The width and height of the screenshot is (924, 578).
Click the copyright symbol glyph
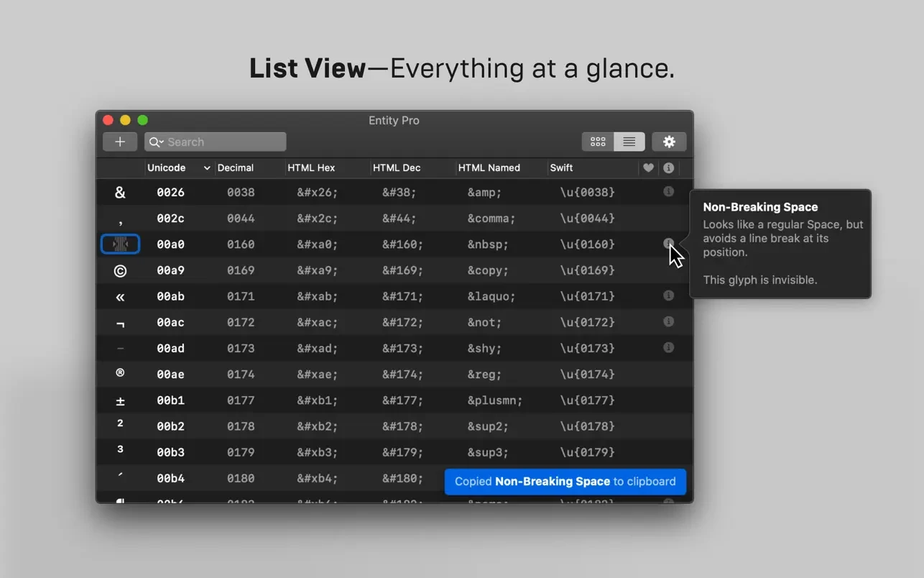pyautogui.click(x=120, y=270)
